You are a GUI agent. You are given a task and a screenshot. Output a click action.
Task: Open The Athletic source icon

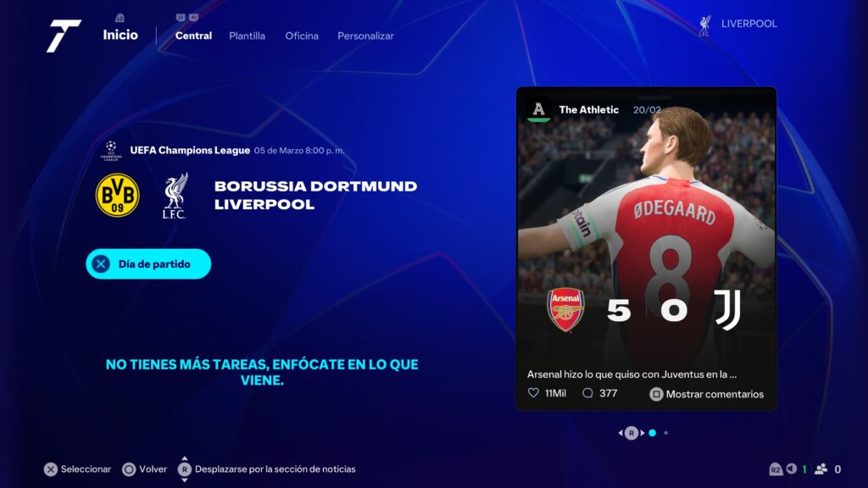538,109
